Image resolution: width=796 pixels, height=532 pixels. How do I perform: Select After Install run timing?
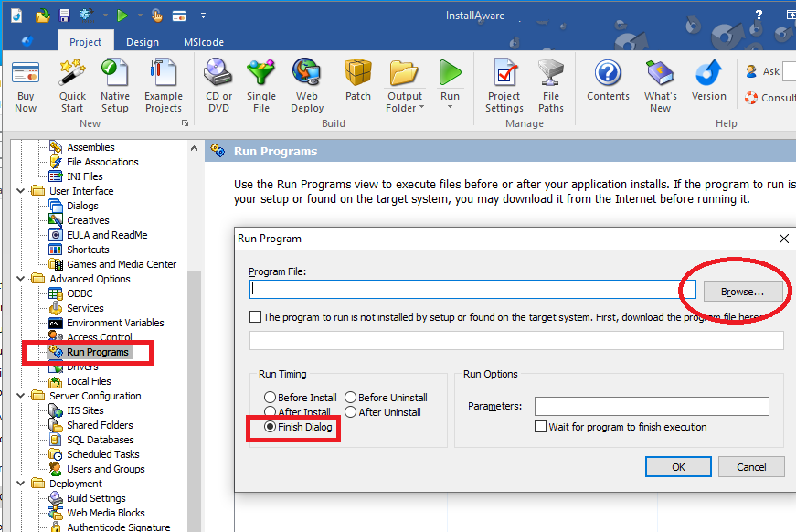click(x=271, y=411)
